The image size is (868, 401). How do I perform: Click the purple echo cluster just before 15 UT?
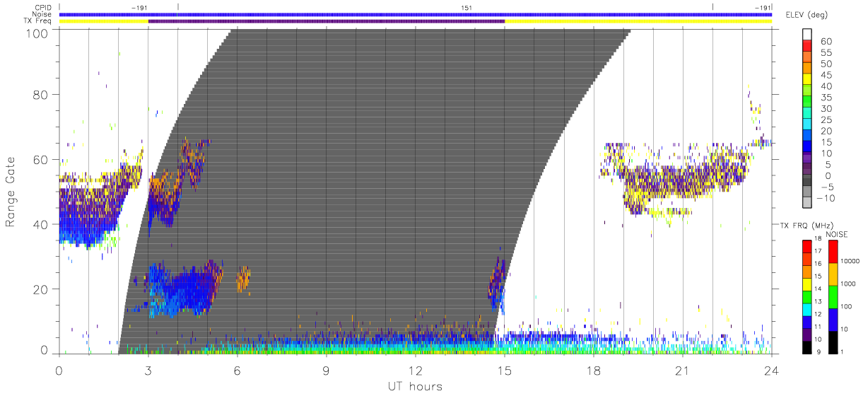click(x=498, y=282)
